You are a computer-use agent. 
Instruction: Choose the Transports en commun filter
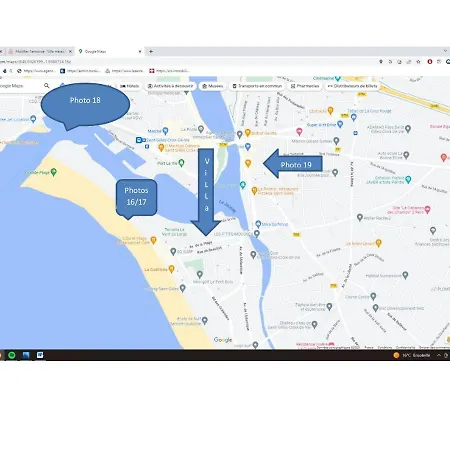(x=257, y=86)
